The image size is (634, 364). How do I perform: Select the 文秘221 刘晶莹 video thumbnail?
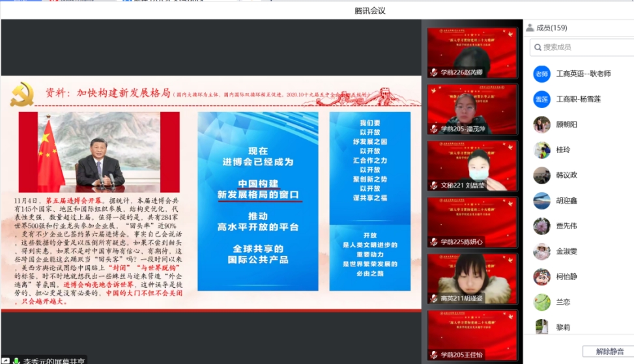click(472, 166)
